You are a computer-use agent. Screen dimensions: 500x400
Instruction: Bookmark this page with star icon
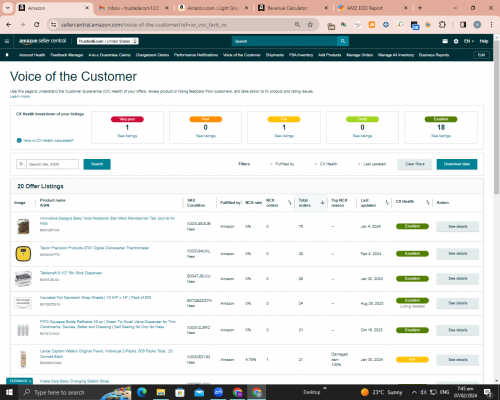point(310,24)
